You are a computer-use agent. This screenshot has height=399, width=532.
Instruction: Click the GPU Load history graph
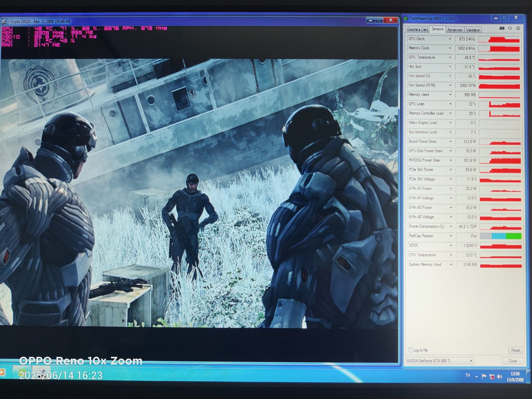(x=499, y=104)
